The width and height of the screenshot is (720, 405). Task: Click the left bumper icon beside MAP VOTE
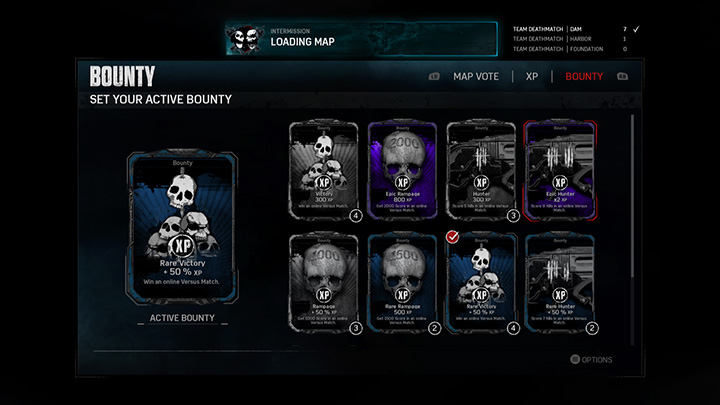click(434, 77)
